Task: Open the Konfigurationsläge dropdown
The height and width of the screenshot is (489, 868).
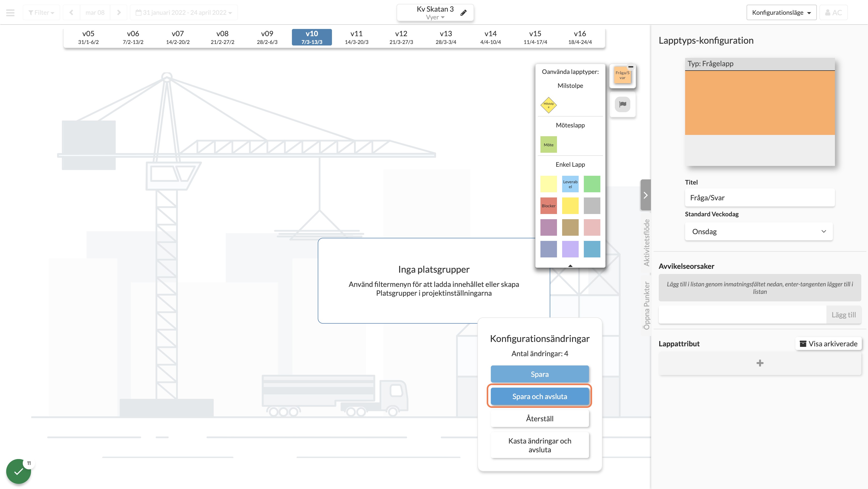Action: tap(781, 12)
